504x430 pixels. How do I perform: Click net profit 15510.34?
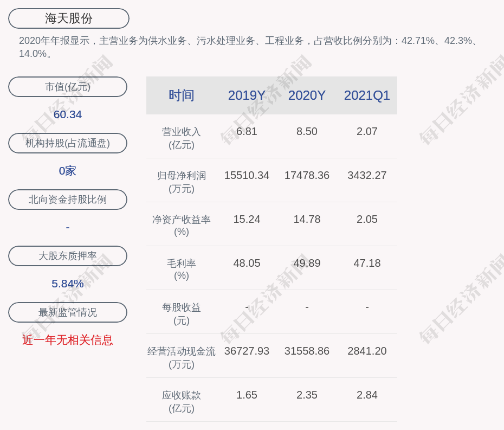(247, 175)
